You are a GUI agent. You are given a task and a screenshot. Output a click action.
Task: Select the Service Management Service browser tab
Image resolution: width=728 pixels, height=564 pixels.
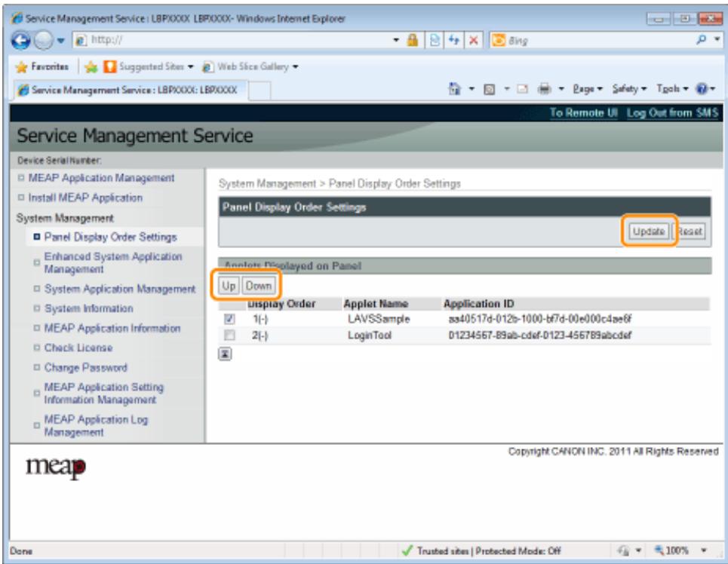[x=131, y=90]
